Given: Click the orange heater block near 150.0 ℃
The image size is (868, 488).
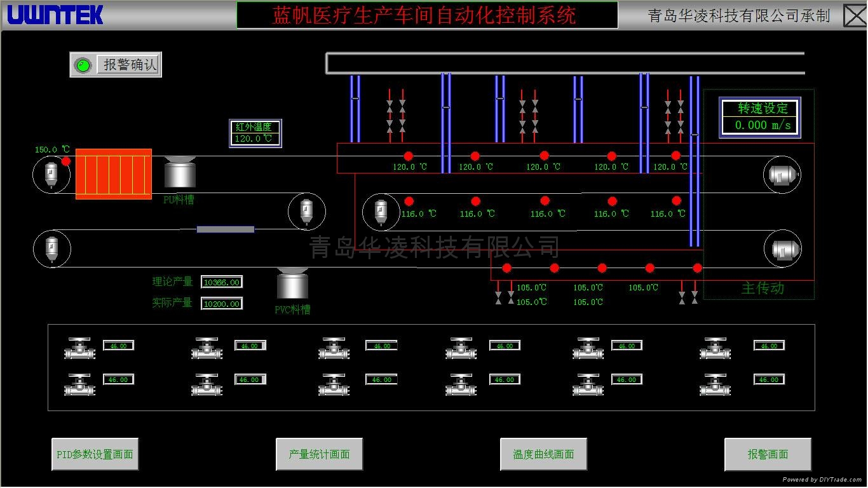Looking at the screenshot, I should [x=114, y=174].
